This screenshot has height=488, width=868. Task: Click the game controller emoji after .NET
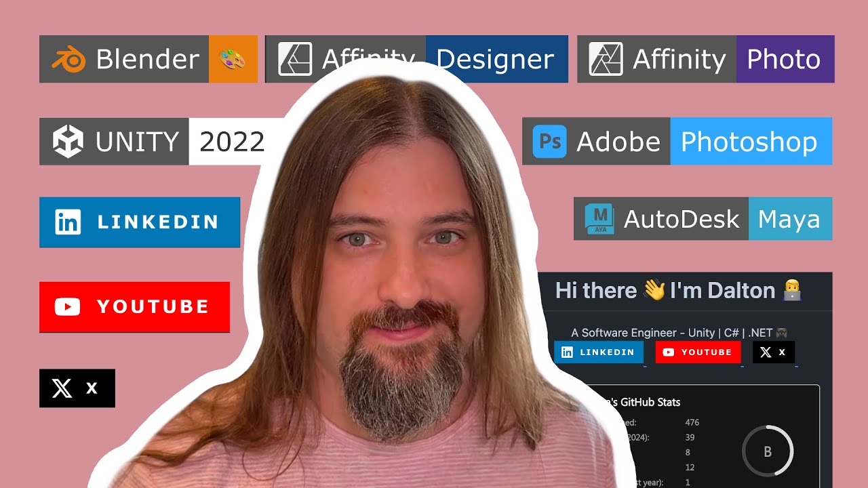(x=781, y=333)
